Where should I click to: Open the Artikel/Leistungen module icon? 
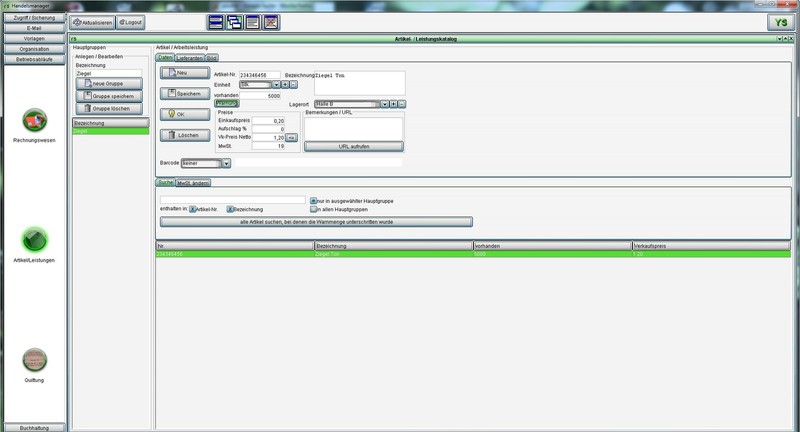point(35,240)
